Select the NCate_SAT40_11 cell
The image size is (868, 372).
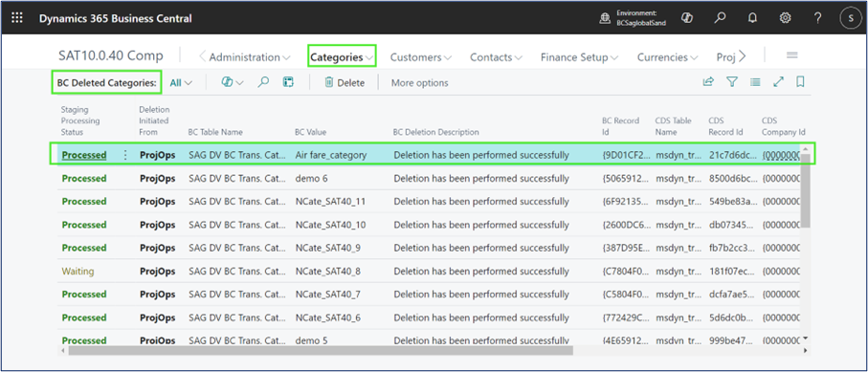click(330, 202)
